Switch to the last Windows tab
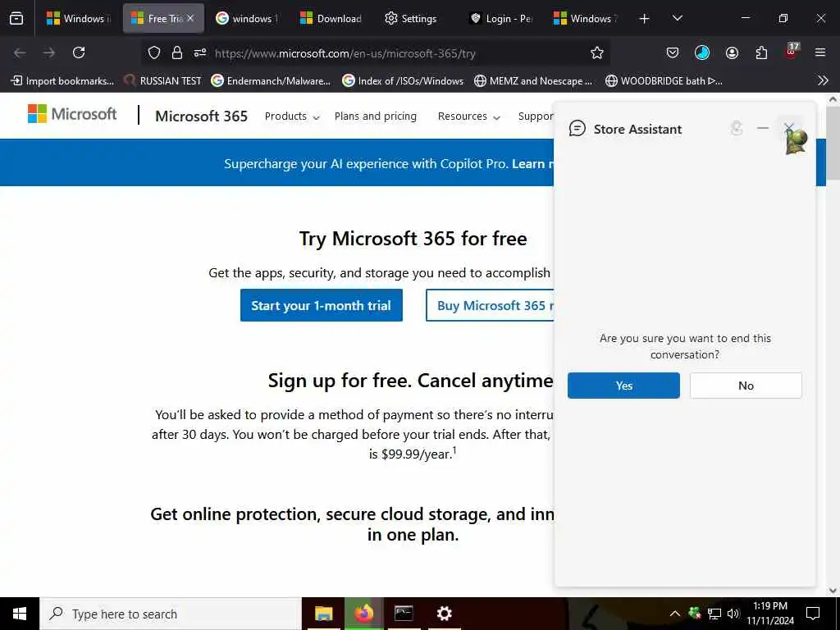The width and height of the screenshot is (840, 630). pyautogui.click(x=586, y=18)
